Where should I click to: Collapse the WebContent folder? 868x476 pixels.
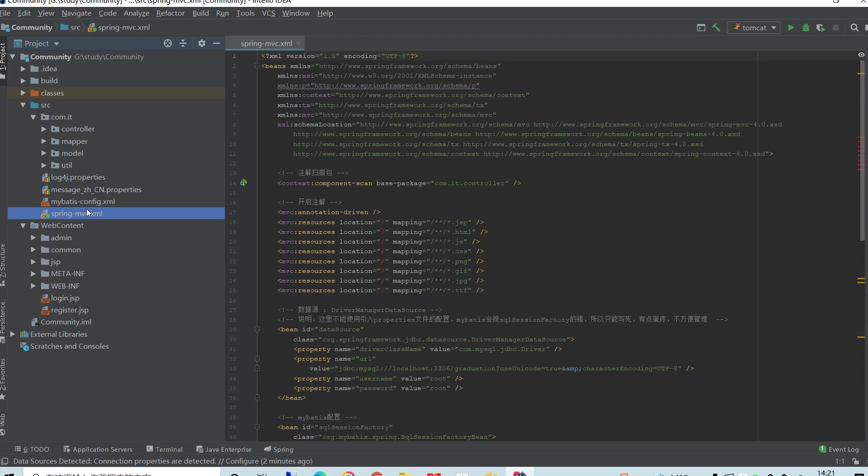(x=23, y=226)
